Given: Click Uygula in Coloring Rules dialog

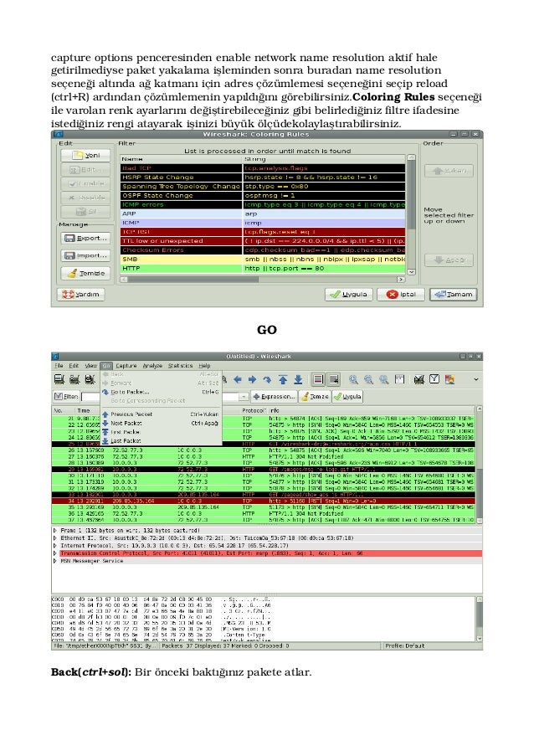Looking at the screenshot, I should pos(349,294).
